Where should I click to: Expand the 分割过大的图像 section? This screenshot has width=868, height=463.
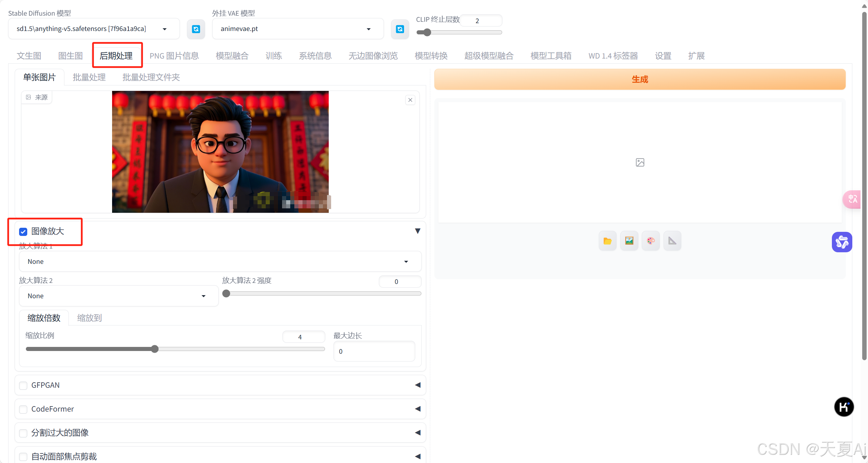tap(418, 433)
